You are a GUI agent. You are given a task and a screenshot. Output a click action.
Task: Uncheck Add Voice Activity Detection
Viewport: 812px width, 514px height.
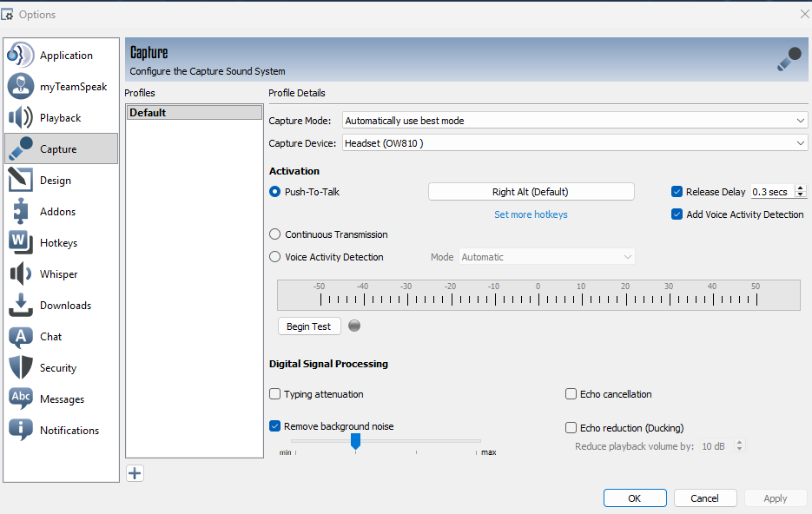pyautogui.click(x=677, y=214)
